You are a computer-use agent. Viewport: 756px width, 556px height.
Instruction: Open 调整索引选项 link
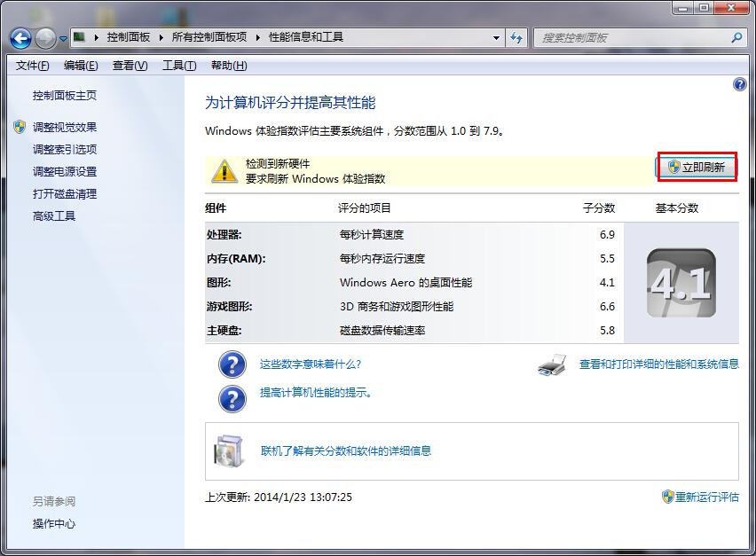click(x=65, y=149)
